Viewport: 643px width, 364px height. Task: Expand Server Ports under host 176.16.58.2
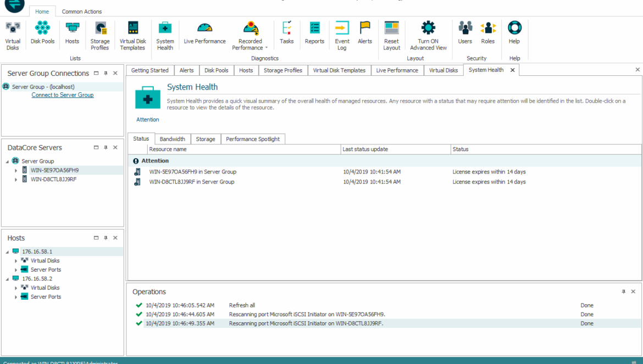(16, 297)
